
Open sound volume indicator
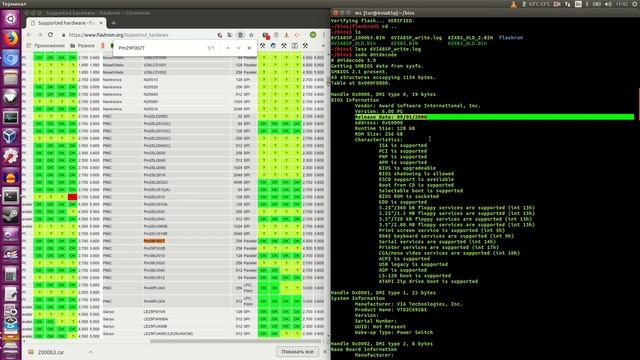608,4
